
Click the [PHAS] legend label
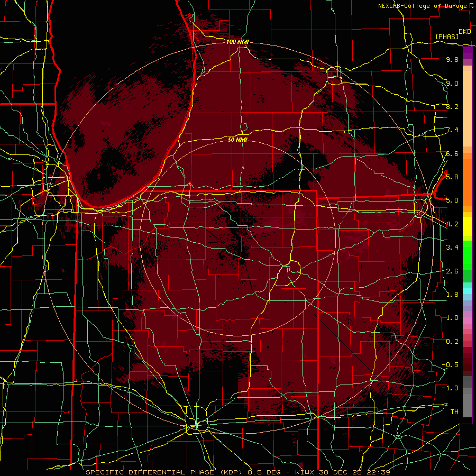pos(447,36)
